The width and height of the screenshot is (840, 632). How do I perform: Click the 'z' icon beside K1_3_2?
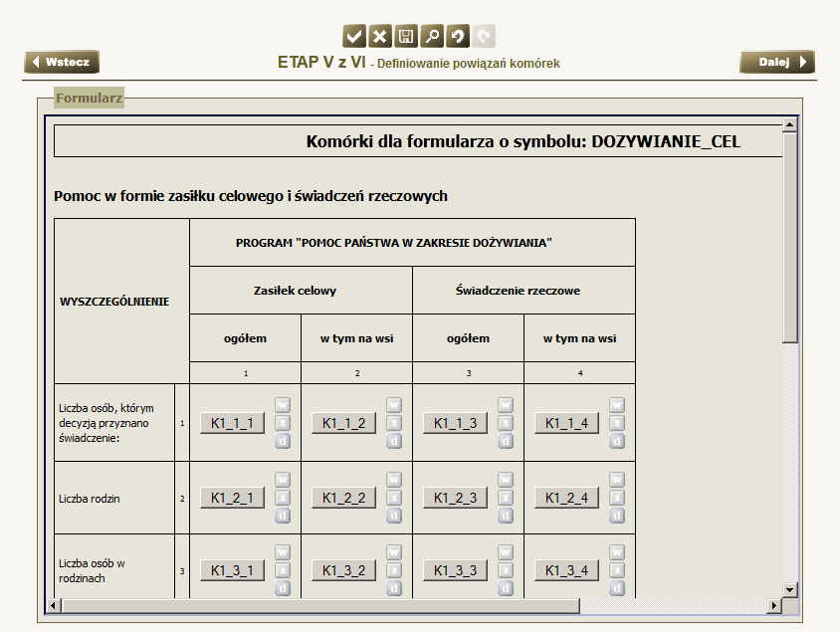[394, 570]
